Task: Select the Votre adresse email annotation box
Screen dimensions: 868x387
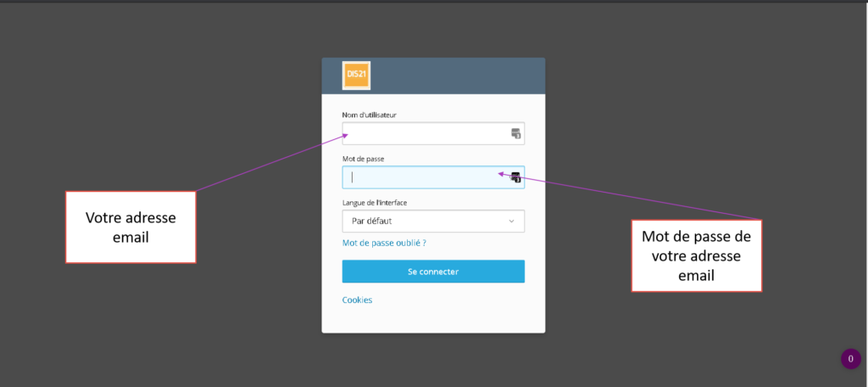Action: pos(131,227)
